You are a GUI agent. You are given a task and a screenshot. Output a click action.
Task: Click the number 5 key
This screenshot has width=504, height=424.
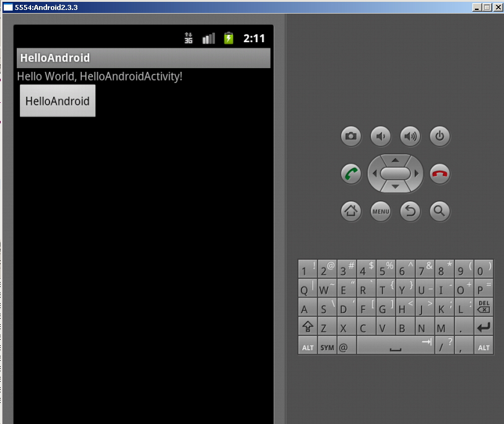coord(386,268)
